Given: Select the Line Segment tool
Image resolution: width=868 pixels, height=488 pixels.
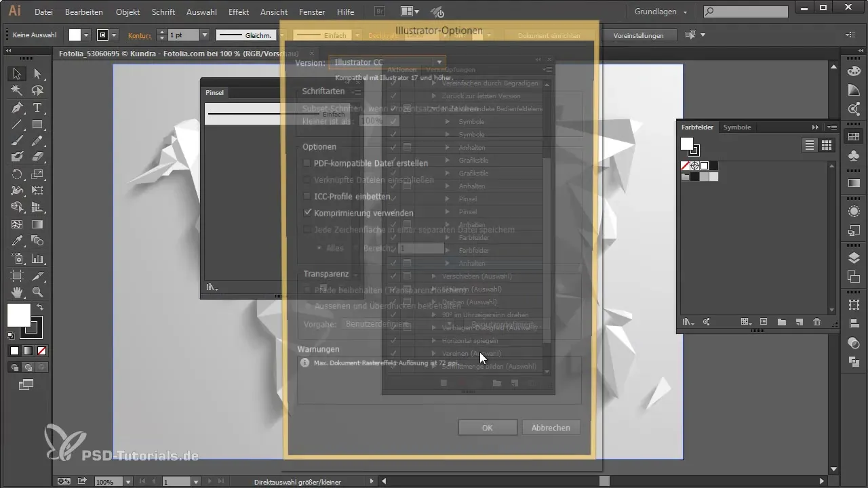Looking at the screenshot, I should coord(17,124).
